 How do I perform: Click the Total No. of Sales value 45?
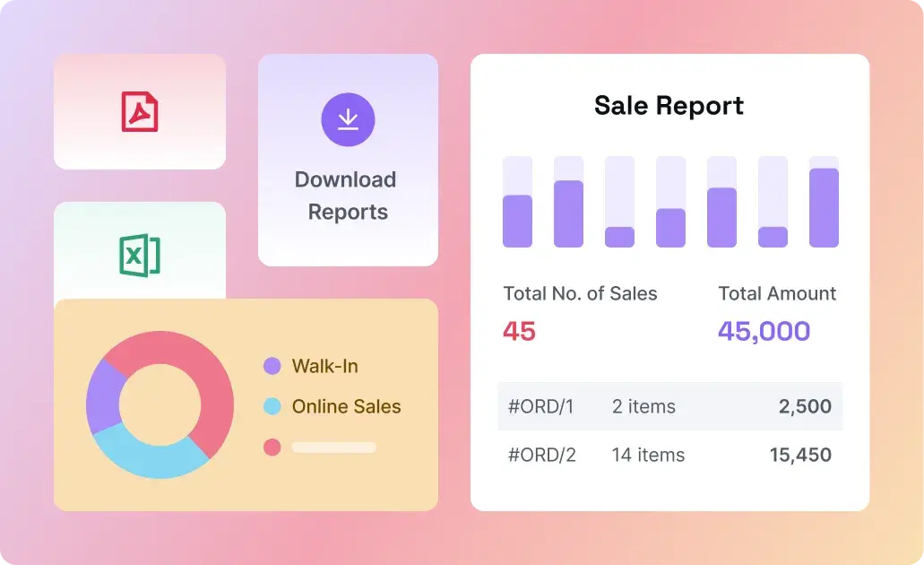(x=519, y=331)
